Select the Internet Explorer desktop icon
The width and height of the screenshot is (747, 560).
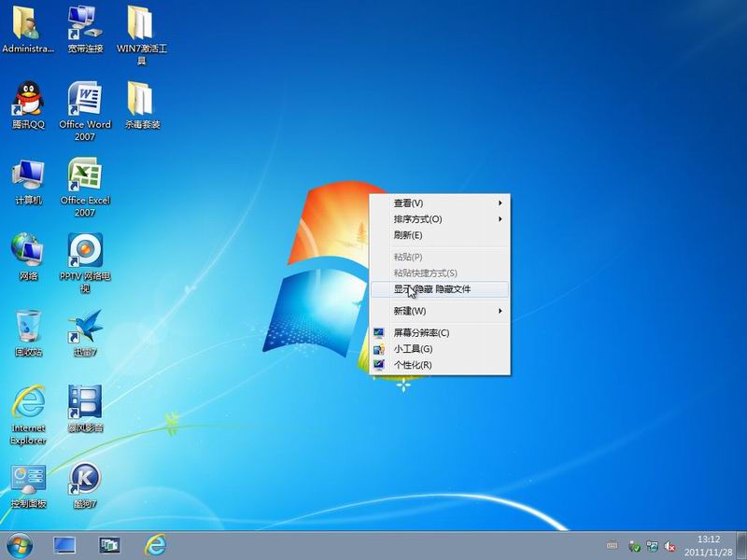click(x=28, y=414)
